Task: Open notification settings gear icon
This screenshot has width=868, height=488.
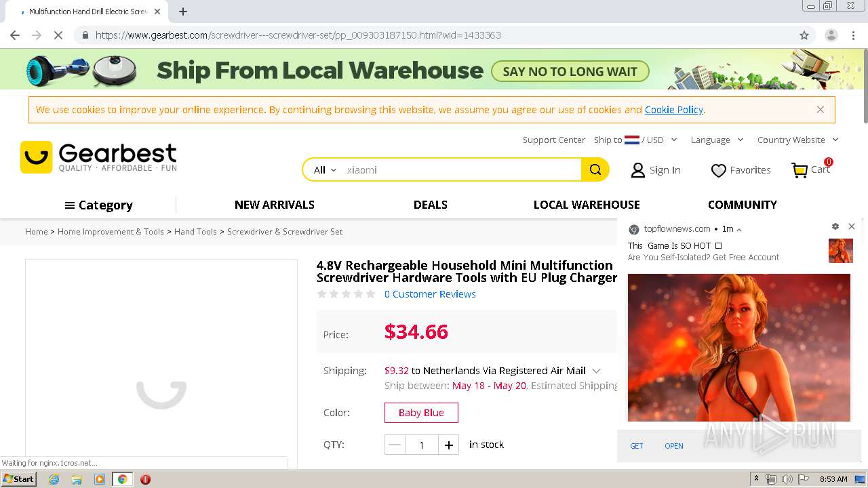Action: point(835,226)
